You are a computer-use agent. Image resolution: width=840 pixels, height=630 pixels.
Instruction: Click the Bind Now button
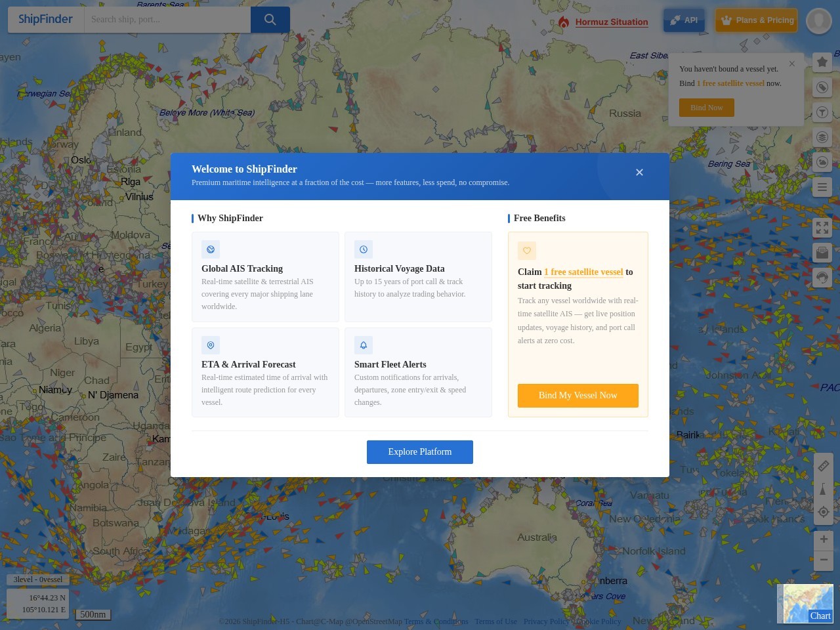click(707, 108)
